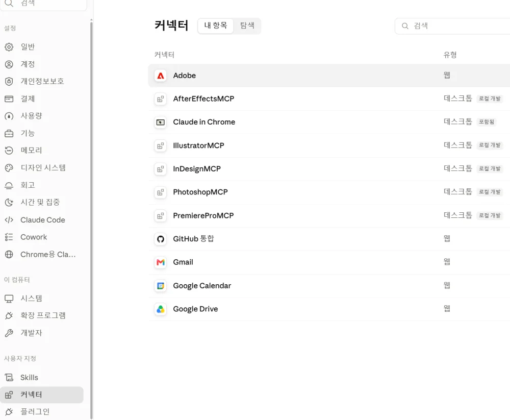Click the connector search field
This screenshot has width=510, height=420.
[452, 26]
